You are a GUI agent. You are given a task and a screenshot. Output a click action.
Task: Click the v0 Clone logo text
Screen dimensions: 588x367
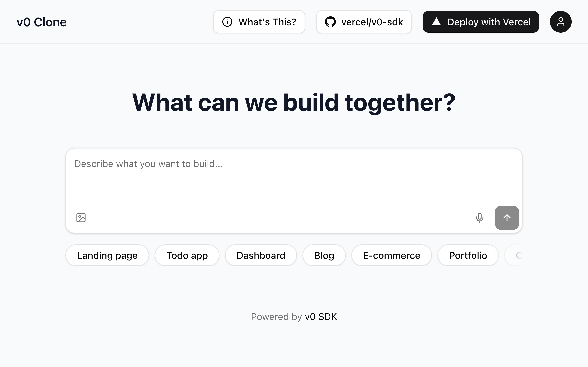pos(42,22)
